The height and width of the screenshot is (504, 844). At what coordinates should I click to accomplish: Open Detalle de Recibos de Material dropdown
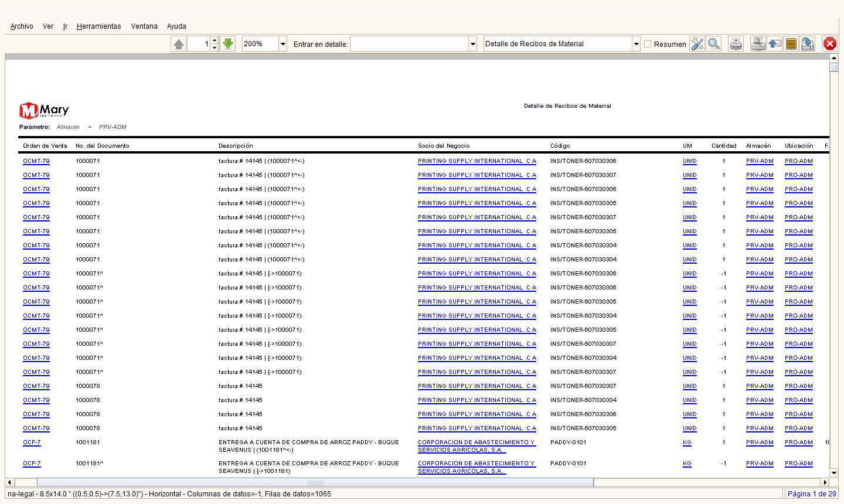[x=636, y=44]
